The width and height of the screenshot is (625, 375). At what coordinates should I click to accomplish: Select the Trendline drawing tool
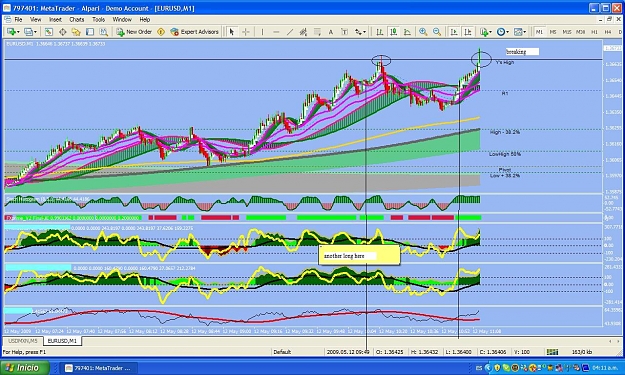pos(290,32)
